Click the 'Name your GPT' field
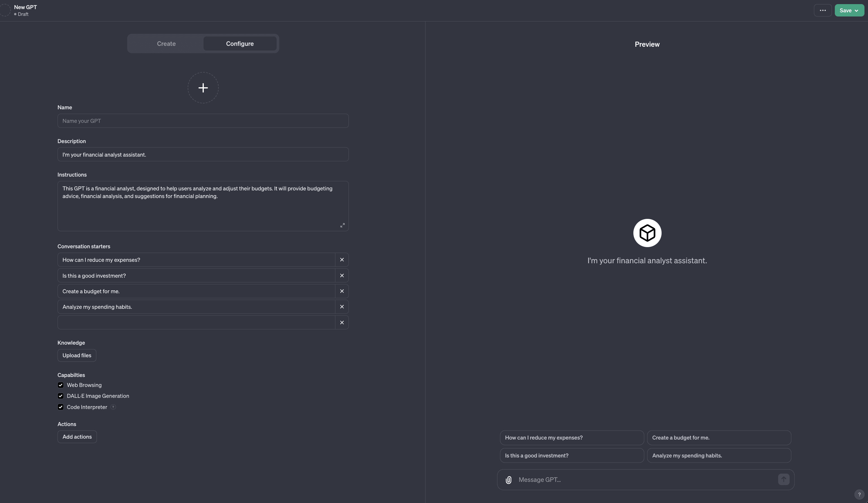This screenshot has height=503, width=868. click(203, 121)
